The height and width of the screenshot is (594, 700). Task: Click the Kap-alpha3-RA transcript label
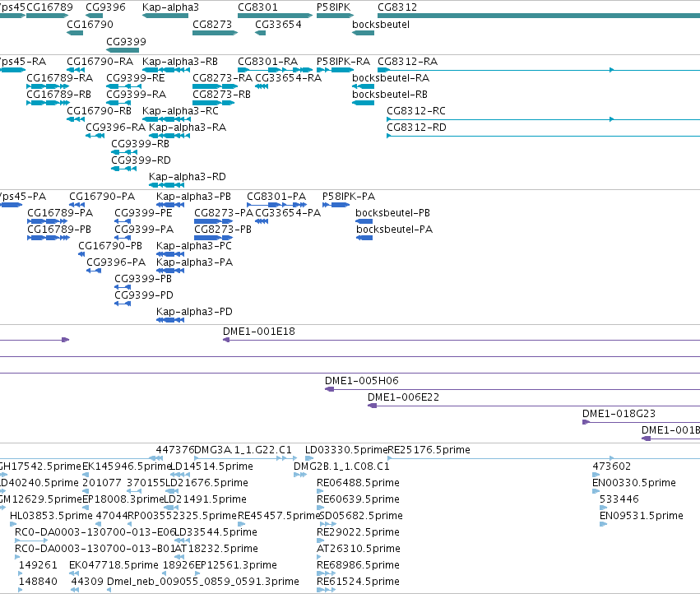[188, 128]
